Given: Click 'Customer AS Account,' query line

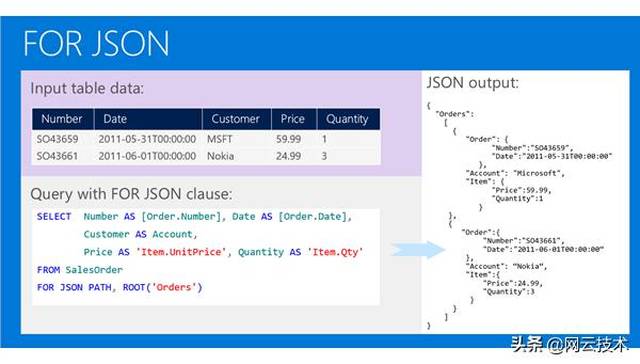Looking at the screenshot, I should [x=140, y=234].
